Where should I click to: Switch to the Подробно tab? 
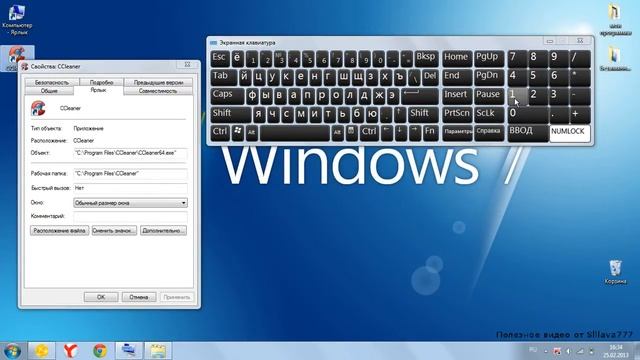pos(101,82)
